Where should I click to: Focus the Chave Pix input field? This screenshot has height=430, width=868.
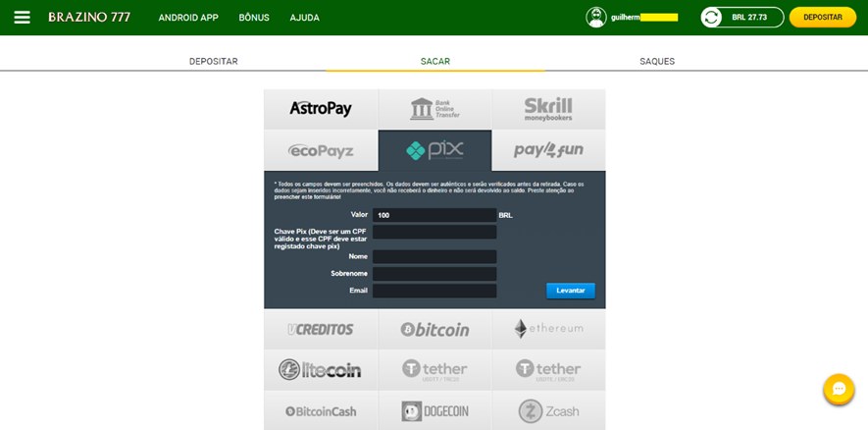[434, 232]
